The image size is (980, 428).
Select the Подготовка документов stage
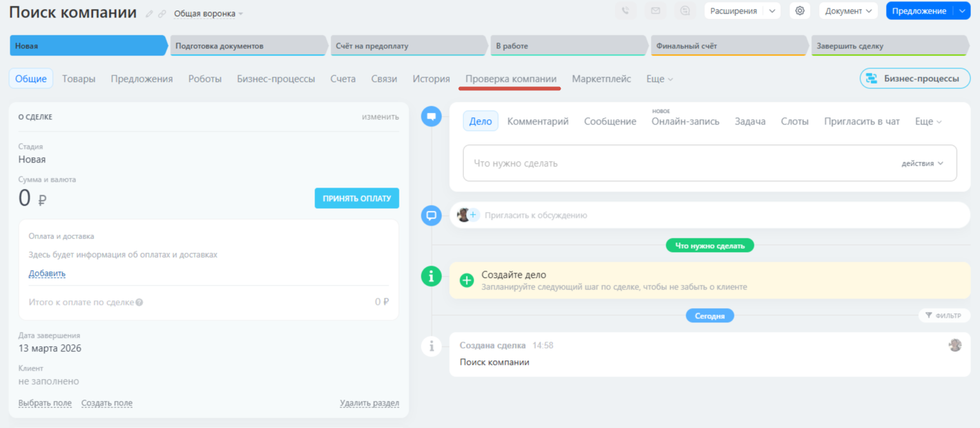[248, 46]
